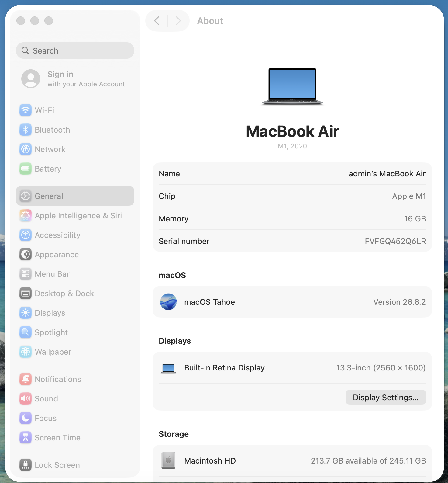
Task: Click the M1, 2020 subtitle
Action: click(292, 146)
